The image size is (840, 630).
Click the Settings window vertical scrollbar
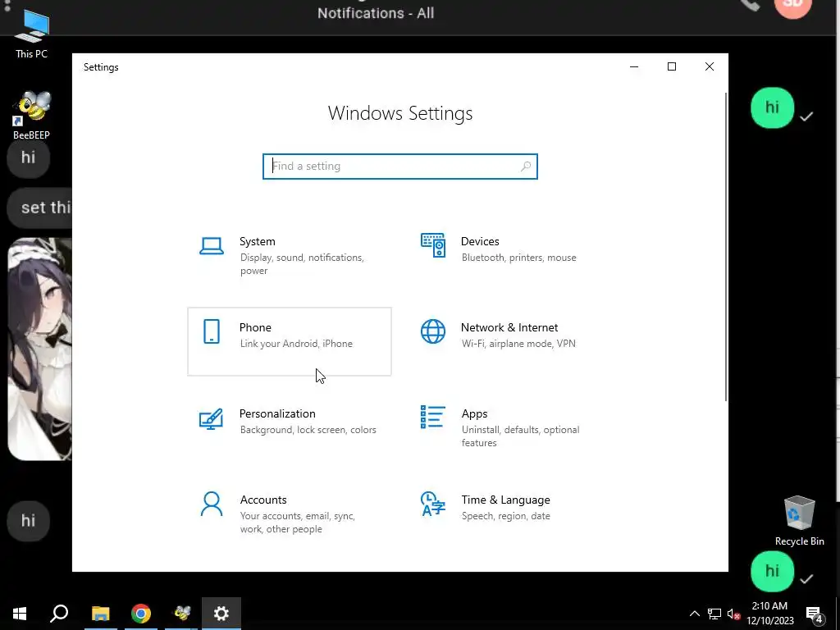coord(726,246)
